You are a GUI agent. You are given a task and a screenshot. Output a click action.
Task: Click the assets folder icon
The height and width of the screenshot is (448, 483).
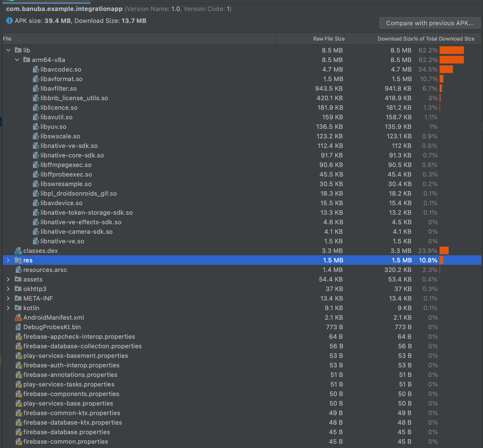pyautogui.click(x=18, y=279)
